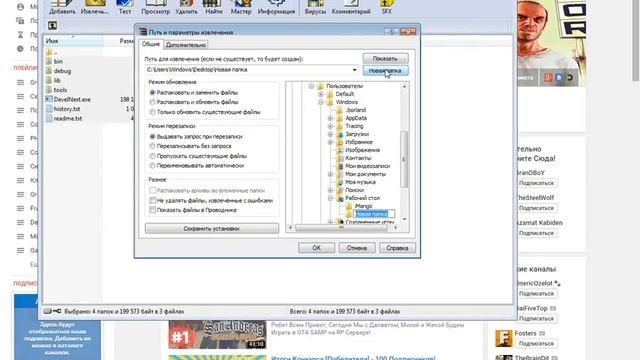Expand the Избранное tree node
The image size is (640, 360).
pyautogui.click(x=331, y=142)
